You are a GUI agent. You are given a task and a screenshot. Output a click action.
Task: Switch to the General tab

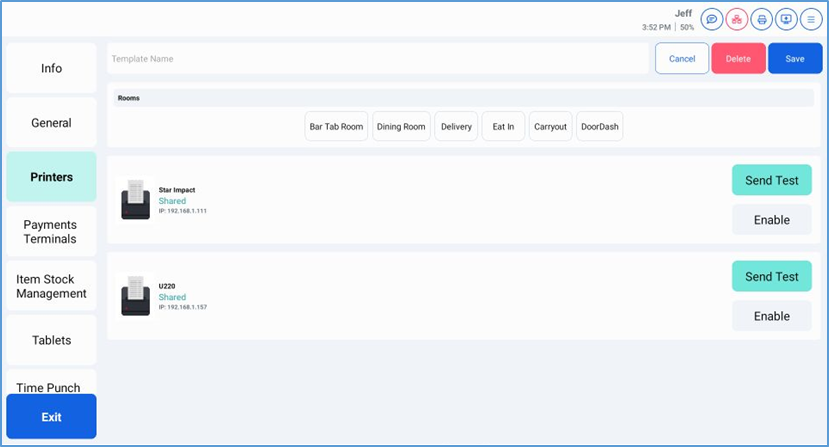pos(51,123)
